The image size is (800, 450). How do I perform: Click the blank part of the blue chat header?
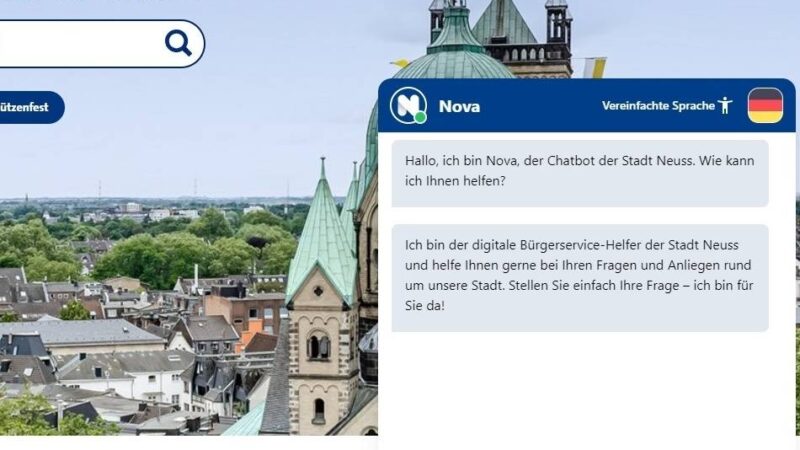[x=540, y=106]
